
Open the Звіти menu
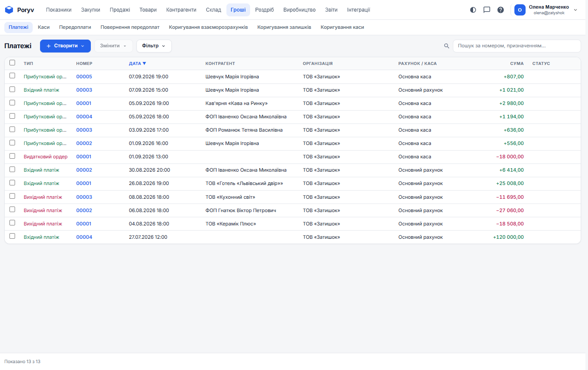click(331, 10)
